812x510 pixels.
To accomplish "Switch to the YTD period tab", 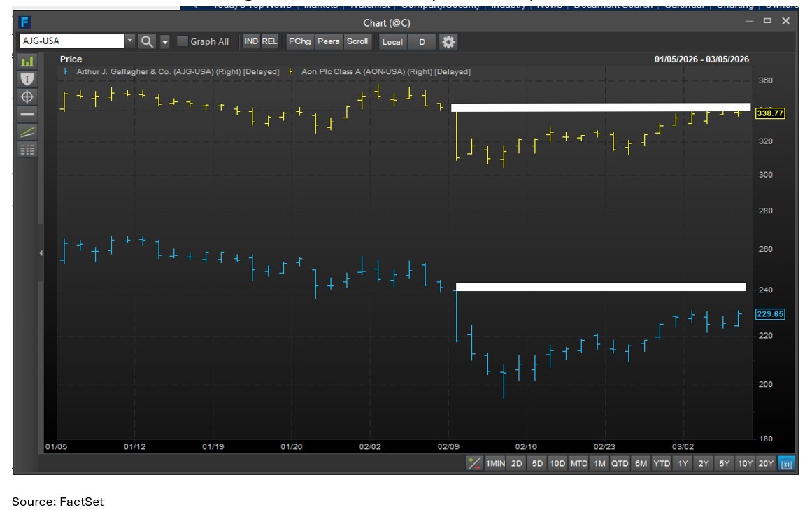I will 661,463.
